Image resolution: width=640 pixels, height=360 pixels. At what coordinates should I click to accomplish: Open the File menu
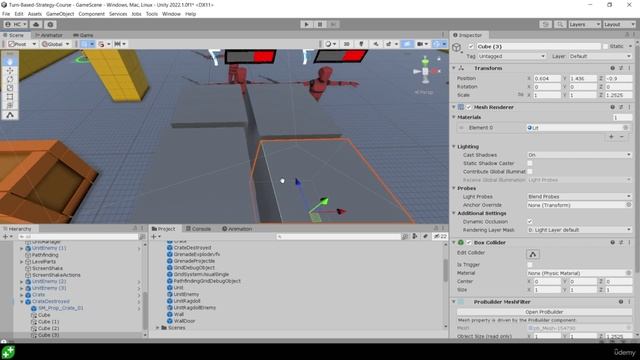pyautogui.click(x=6, y=14)
